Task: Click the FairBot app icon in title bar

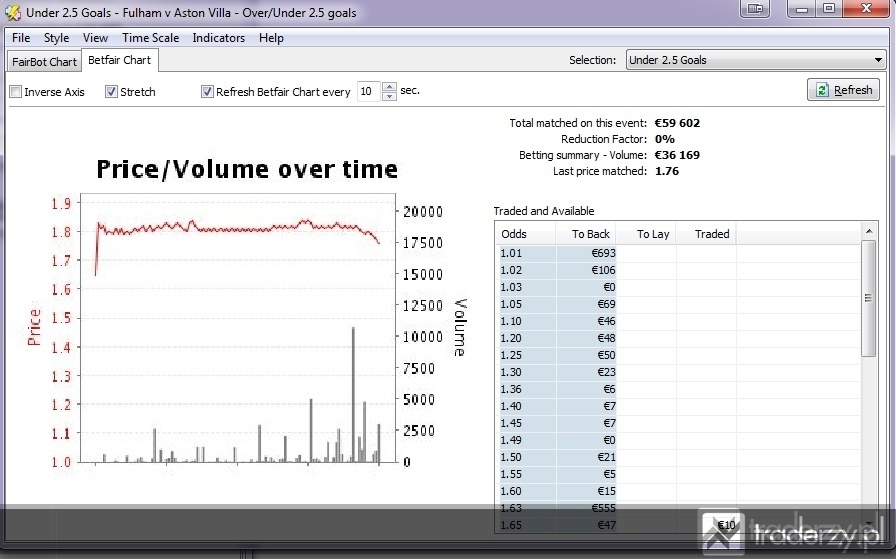Action: point(13,13)
